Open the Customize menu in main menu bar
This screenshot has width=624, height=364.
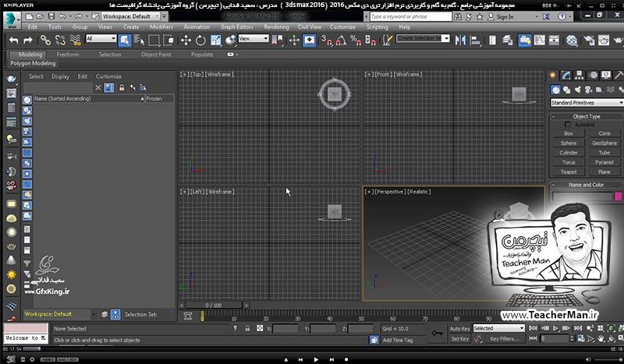[x=342, y=27]
